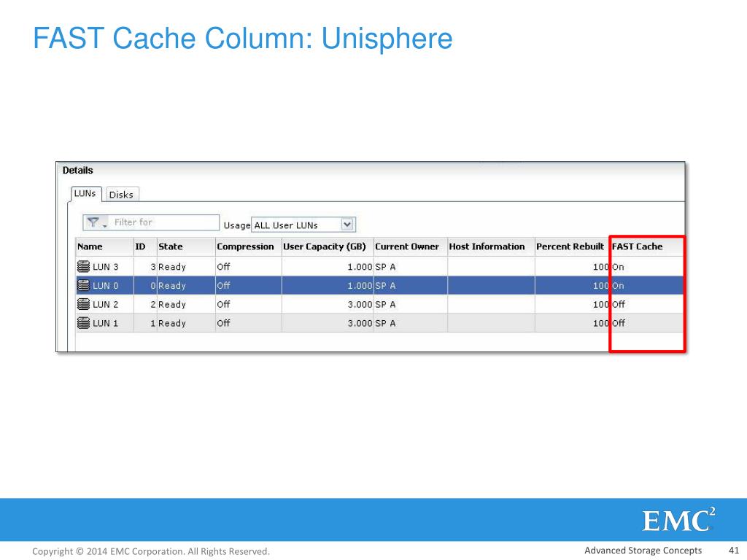
Task: Click the EMC logo in footer
Action: 678,520
